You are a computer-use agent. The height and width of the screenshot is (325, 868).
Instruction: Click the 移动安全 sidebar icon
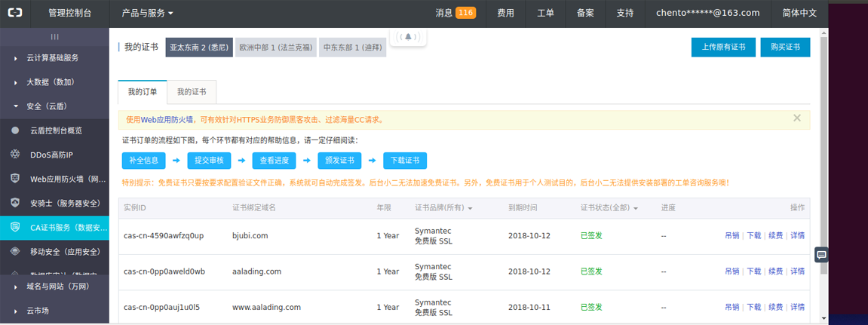[16, 251]
